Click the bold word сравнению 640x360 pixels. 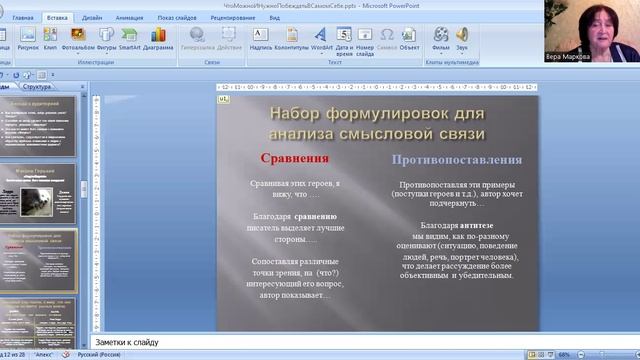[x=316, y=216]
